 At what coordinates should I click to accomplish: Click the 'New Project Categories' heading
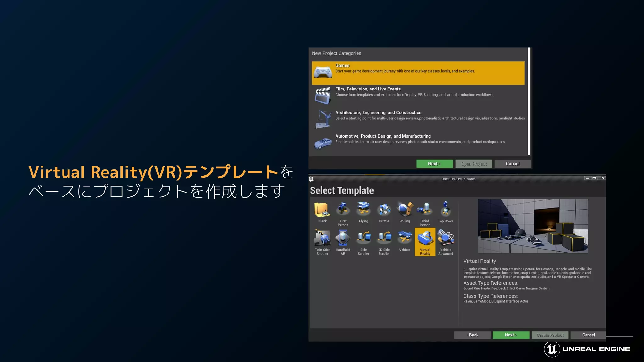336,53
